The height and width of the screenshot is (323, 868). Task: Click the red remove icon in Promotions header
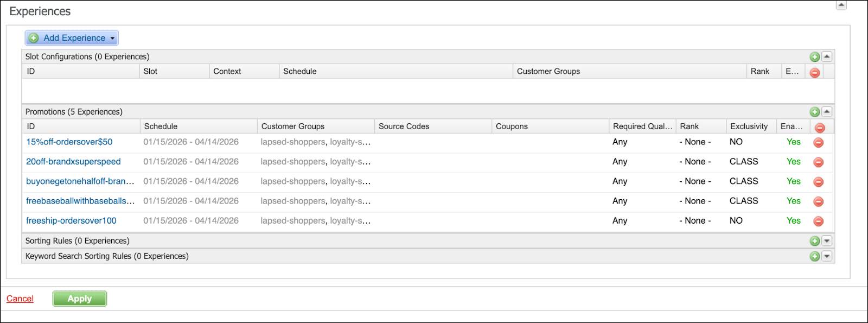(820, 128)
